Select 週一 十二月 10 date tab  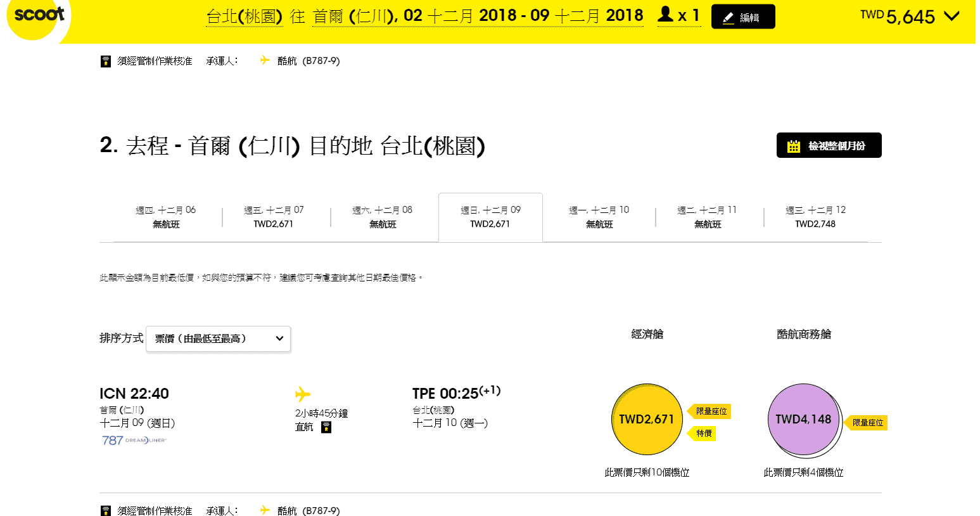click(599, 217)
